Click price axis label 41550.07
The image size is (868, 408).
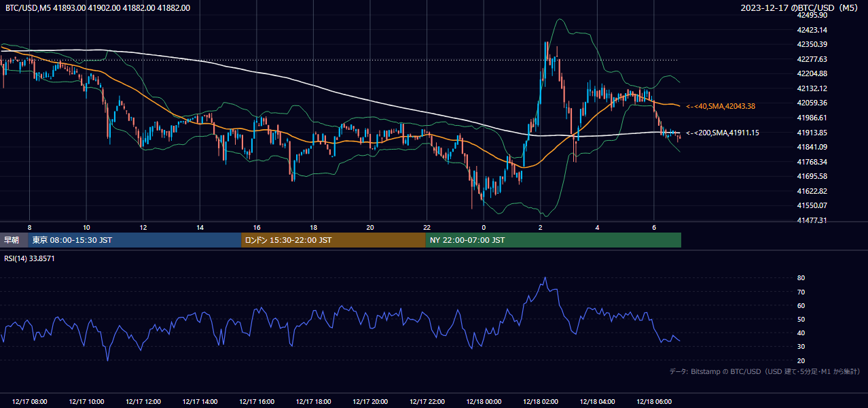(x=812, y=205)
